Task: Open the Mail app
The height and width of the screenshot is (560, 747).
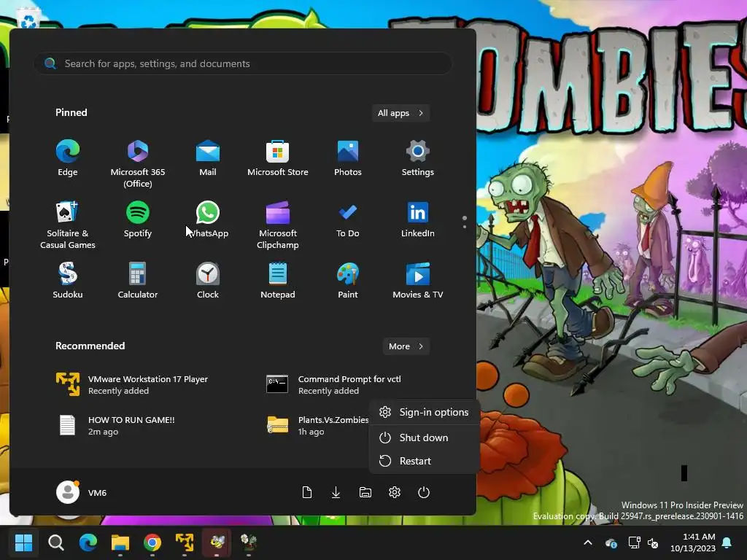Action: 208,158
